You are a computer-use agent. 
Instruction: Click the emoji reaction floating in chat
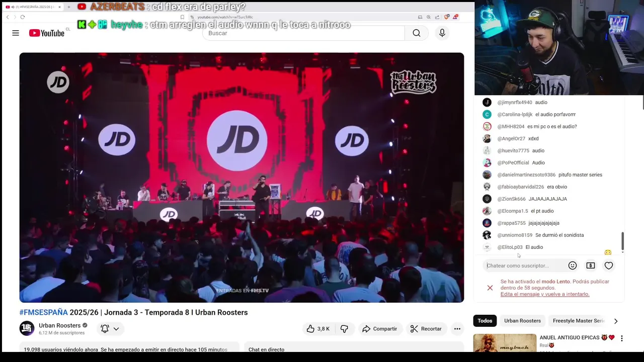(608, 252)
